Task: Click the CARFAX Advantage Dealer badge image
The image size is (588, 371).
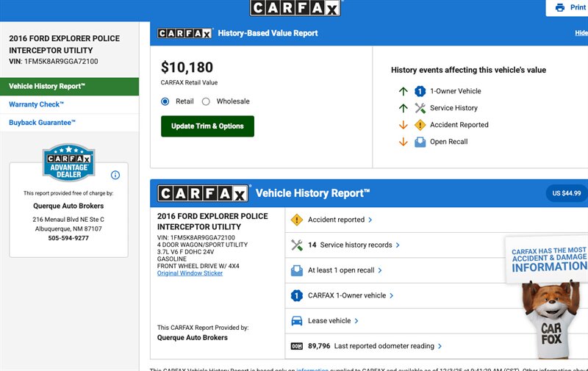Action: pyautogui.click(x=68, y=162)
